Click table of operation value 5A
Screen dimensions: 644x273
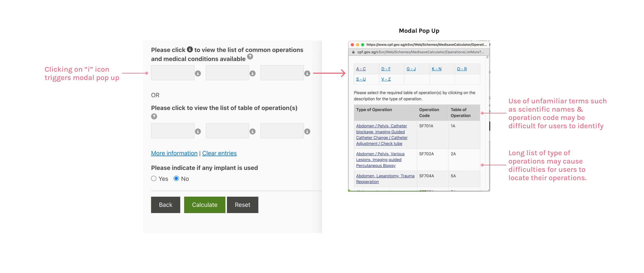tap(453, 176)
